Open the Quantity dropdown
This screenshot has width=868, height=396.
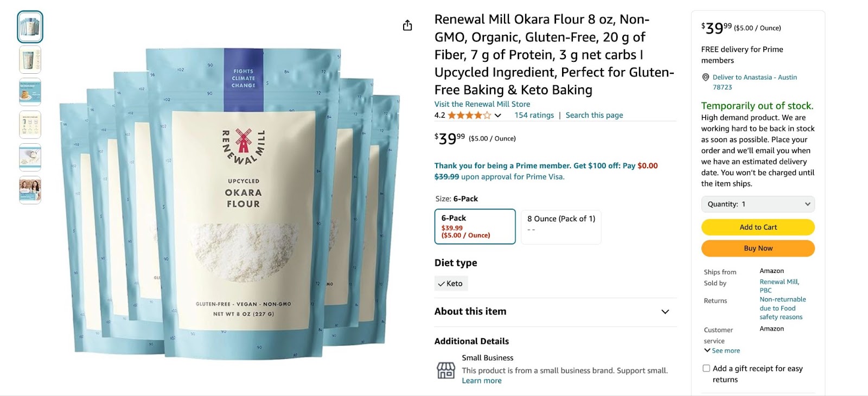pyautogui.click(x=758, y=204)
